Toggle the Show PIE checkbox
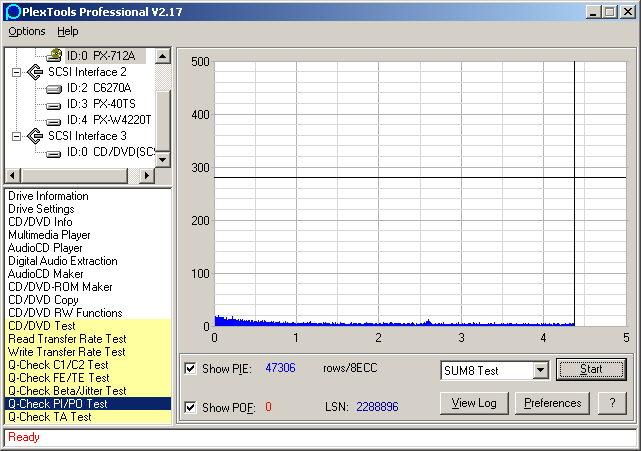 (191, 368)
